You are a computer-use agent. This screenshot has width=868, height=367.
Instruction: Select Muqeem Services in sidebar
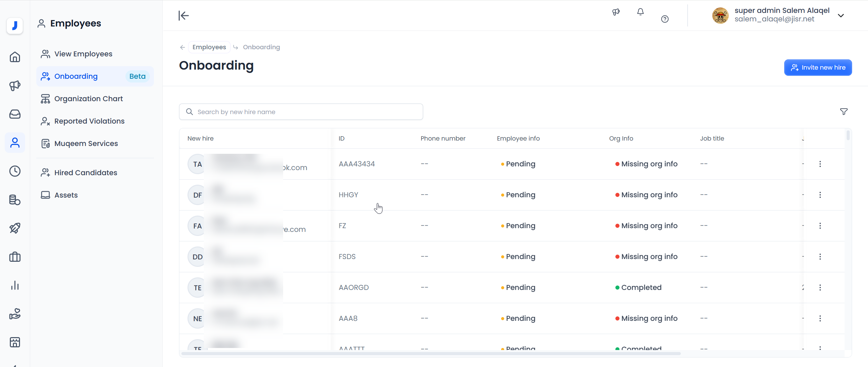click(x=86, y=144)
